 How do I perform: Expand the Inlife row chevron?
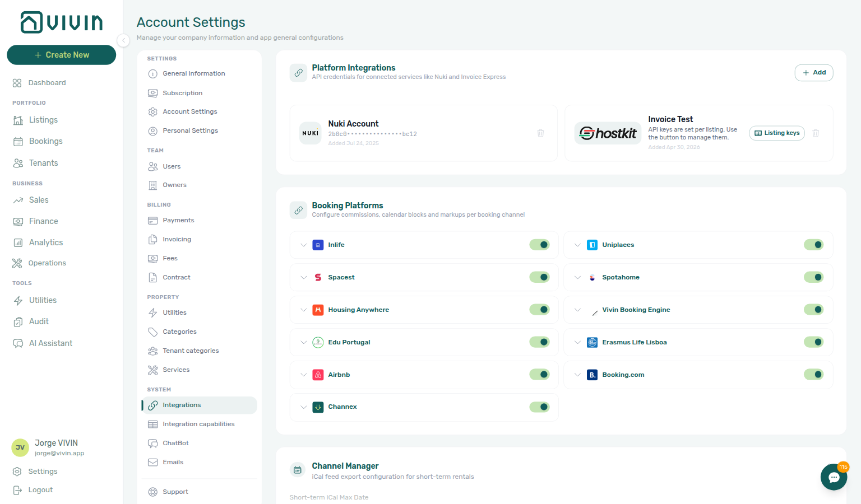point(303,245)
